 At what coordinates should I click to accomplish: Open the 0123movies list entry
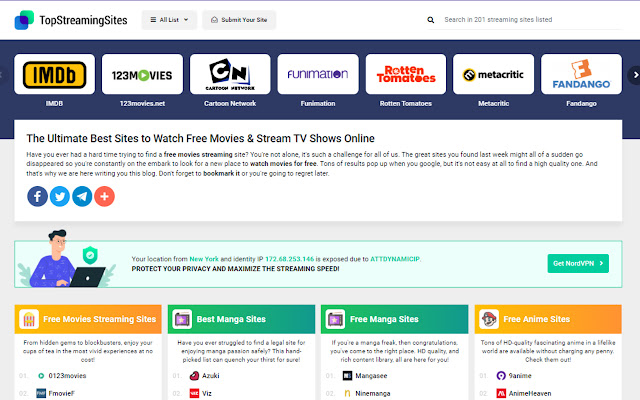[x=67, y=376]
